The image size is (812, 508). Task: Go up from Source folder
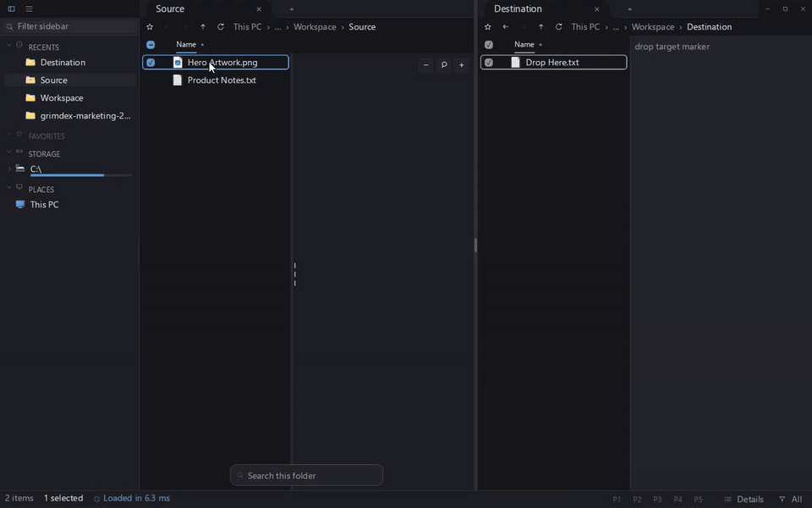(x=203, y=27)
